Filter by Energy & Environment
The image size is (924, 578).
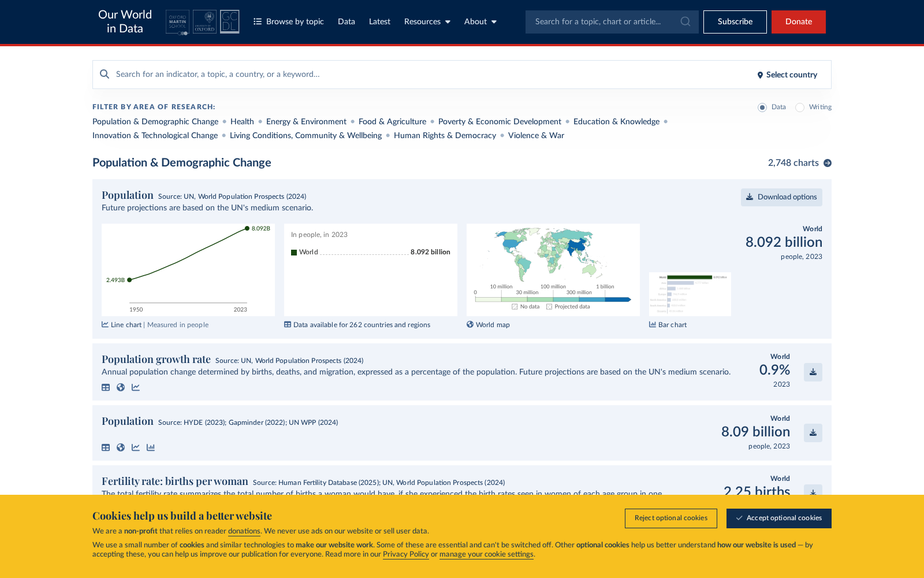click(x=306, y=121)
